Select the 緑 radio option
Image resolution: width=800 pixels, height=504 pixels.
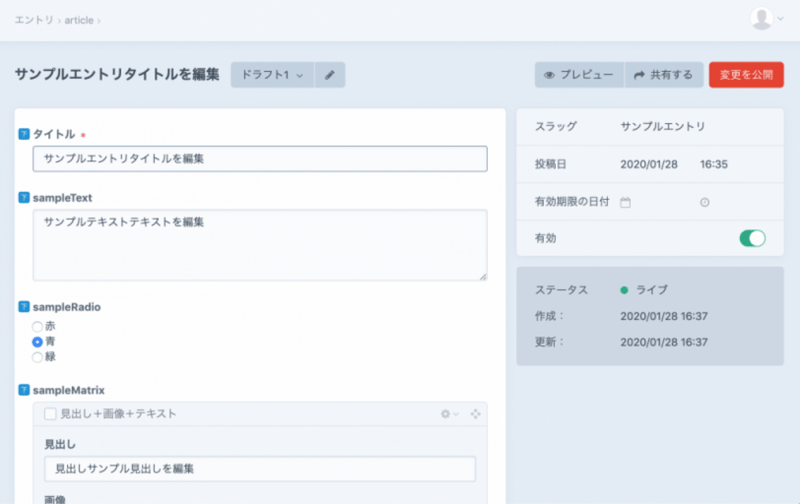(x=38, y=356)
